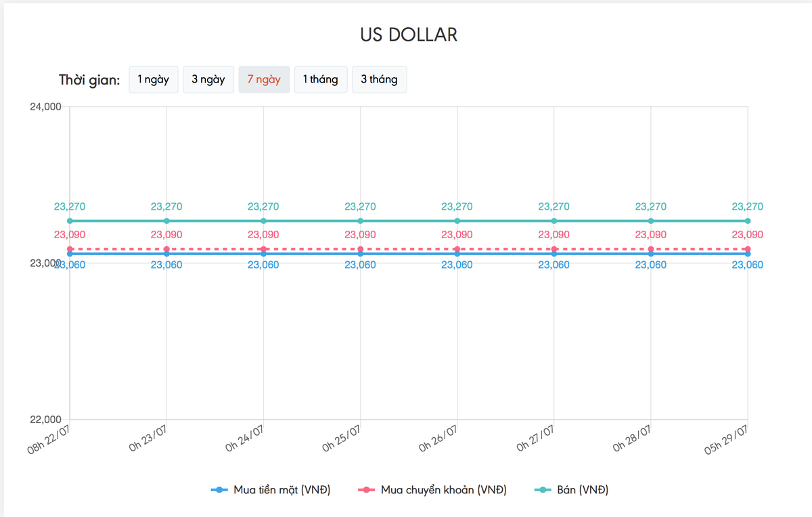Image resolution: width=812 pixels, height=517 pixels.
Task: Select teal Bán data point at 0h 26/07
Action: tap(457, 221)
